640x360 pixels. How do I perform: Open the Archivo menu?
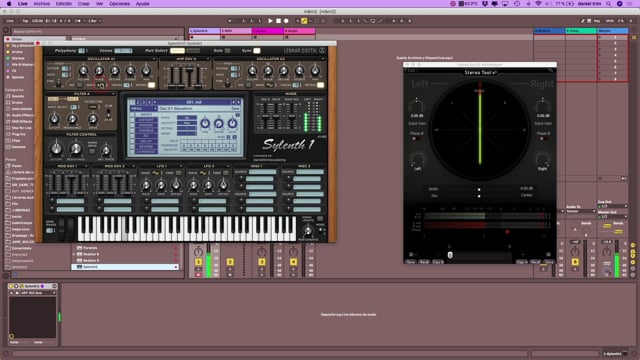[x=42, y=4]
